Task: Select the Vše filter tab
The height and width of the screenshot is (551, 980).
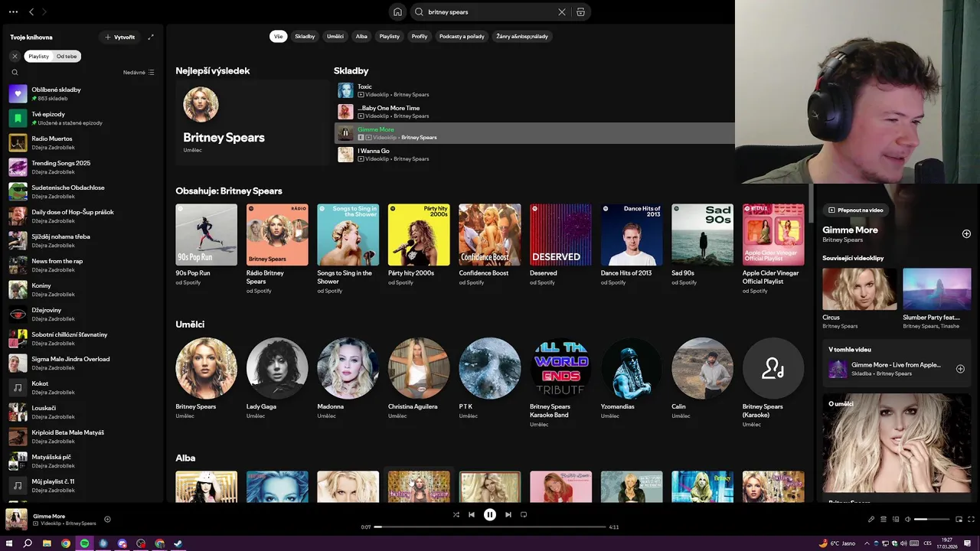Action: [278, 36]
